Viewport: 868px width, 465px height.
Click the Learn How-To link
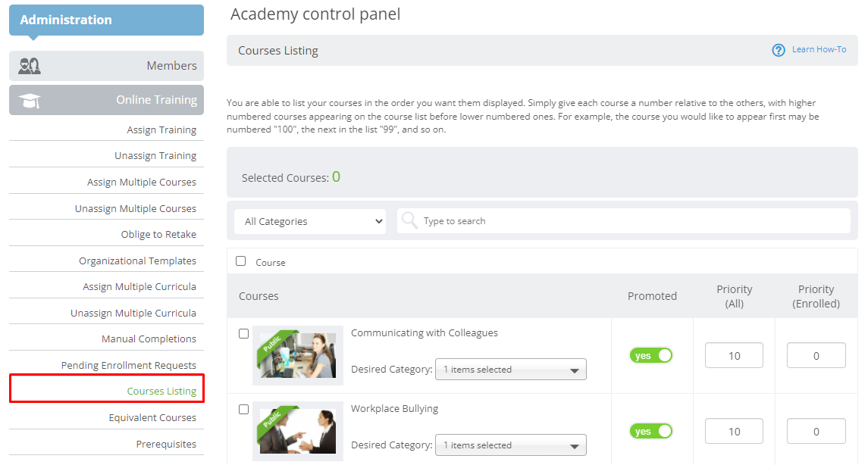pos(819,49)
